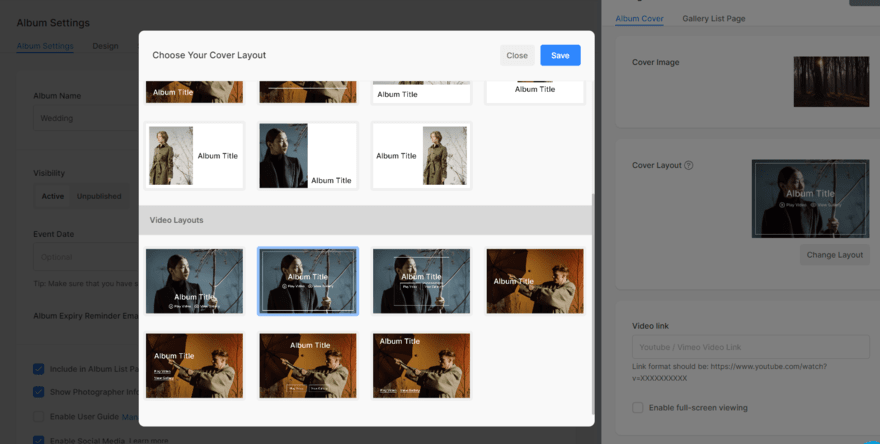Viewport: 880px width, 444px height.
Task: Toggle the Include in Album List checkbox
Action: tap(39, 369)
